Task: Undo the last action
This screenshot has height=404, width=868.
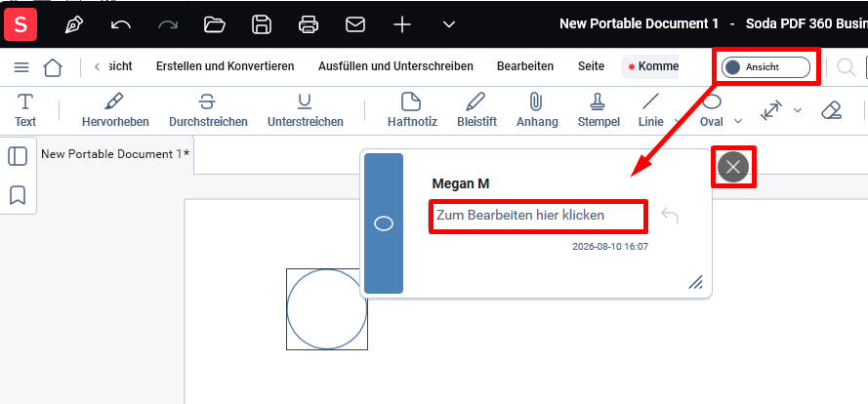Action: [x=121, y=25]
